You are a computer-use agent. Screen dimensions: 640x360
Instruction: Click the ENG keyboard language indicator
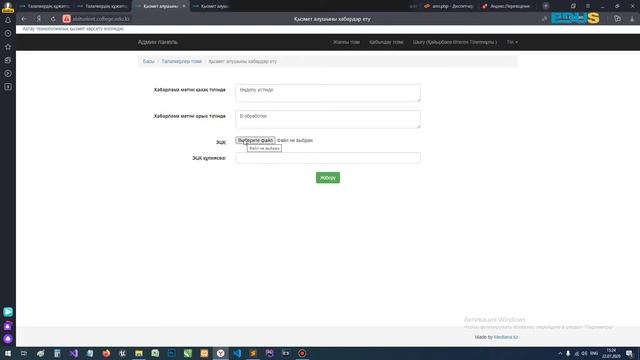coord(594,353)
